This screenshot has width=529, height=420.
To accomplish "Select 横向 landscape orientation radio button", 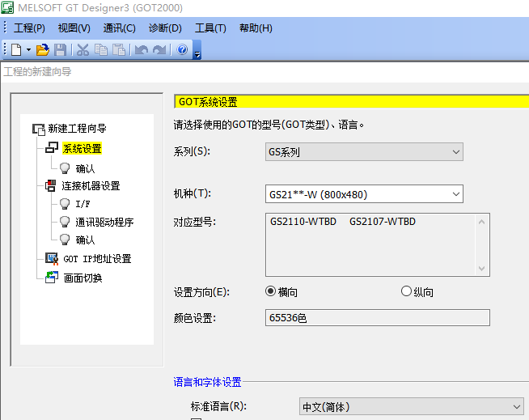I will pyautogui.click(x=271, y=292).
